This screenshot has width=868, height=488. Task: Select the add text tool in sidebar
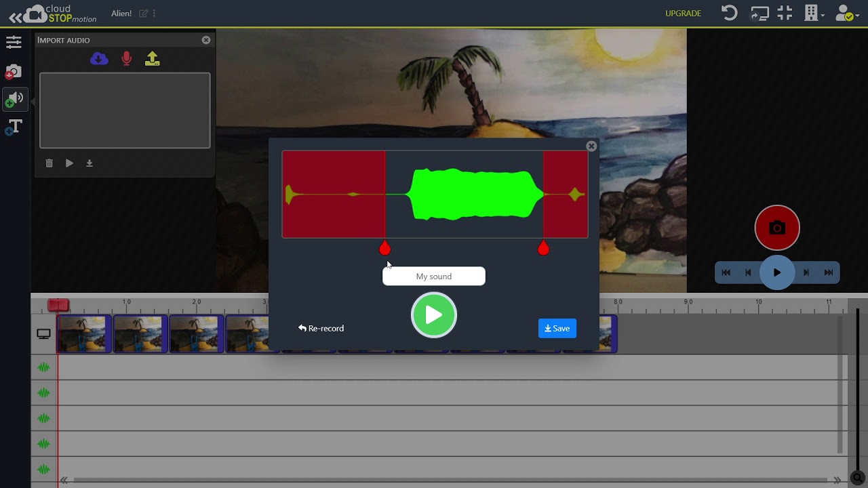tap(14, 127)
